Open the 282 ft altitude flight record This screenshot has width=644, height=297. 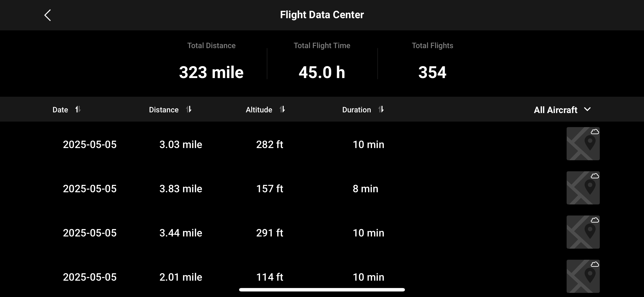coord(269,145)
